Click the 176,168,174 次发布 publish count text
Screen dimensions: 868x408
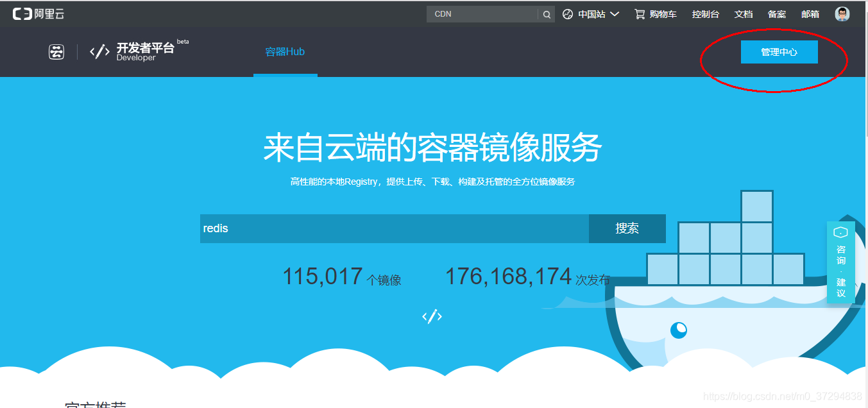click(527, 277)
